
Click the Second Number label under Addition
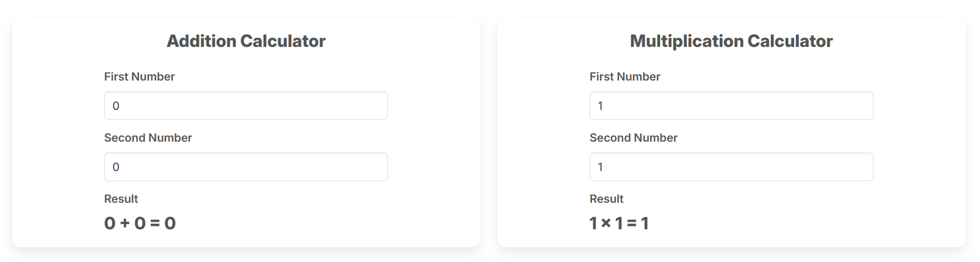coord(148,138)
